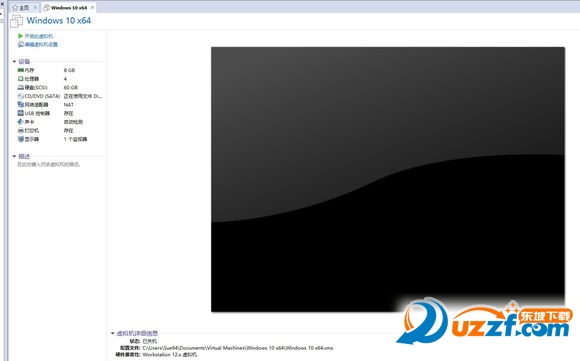This screenshot has height=361, width=580.
Task: Select the CD/DVD (SATA) drive icon
Action: pos(21,96)
